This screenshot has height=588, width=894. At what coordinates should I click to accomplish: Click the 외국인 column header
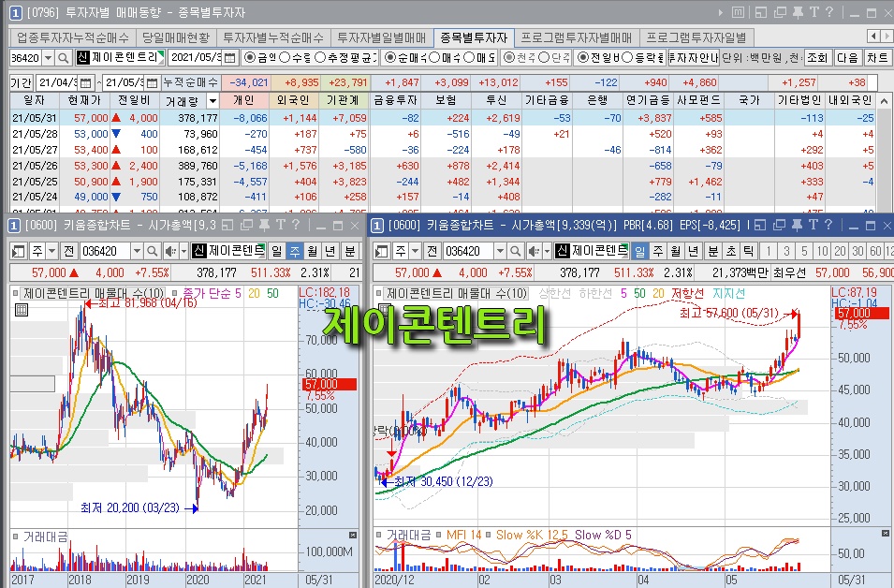pyautogui.click(x=294, y=100)
